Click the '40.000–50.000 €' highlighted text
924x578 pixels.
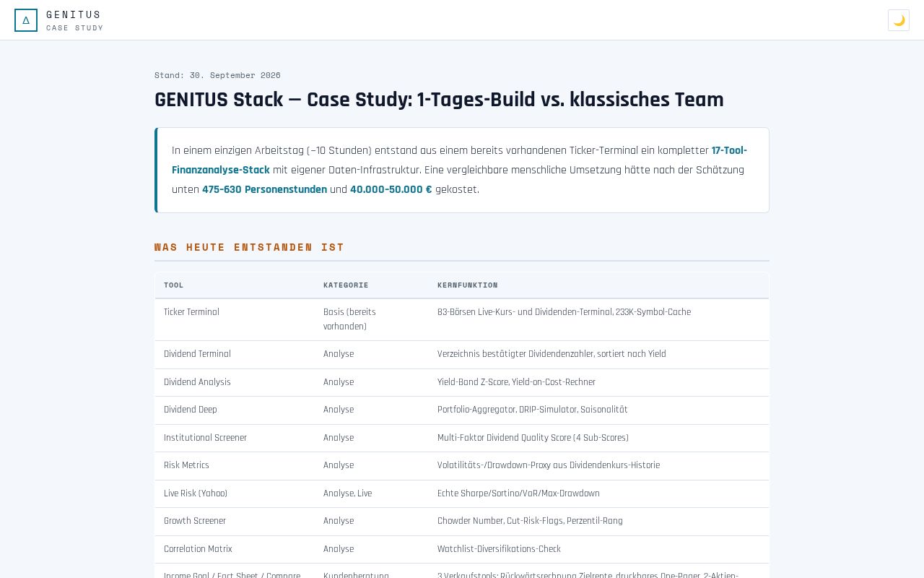[391, 189]
